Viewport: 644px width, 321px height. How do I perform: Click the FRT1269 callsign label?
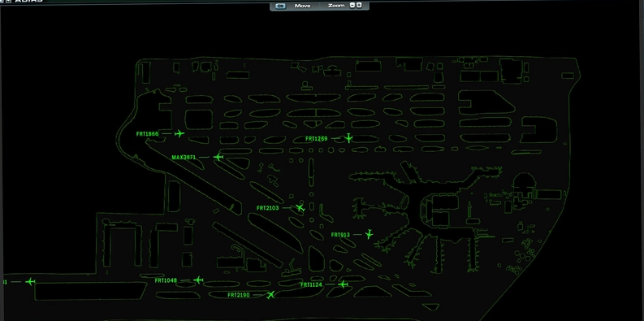[x=316, y=139]
